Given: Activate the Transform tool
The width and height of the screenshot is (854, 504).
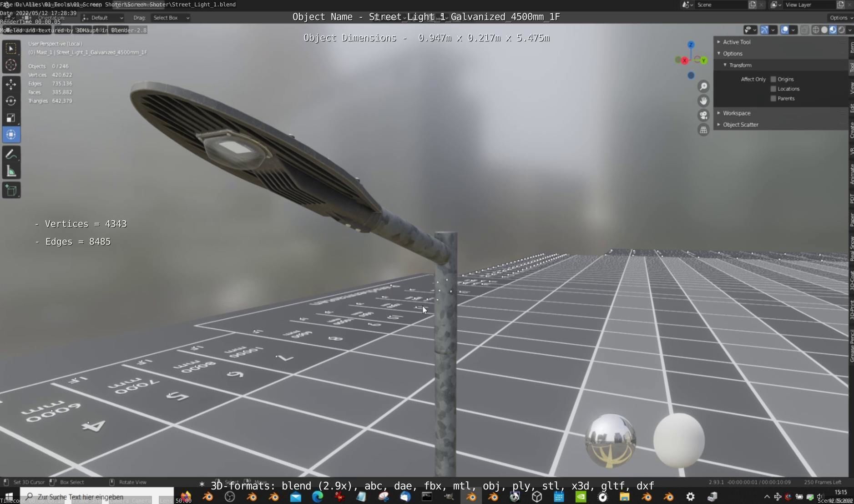Looking at the screenshot, I should tap(11, 135).
